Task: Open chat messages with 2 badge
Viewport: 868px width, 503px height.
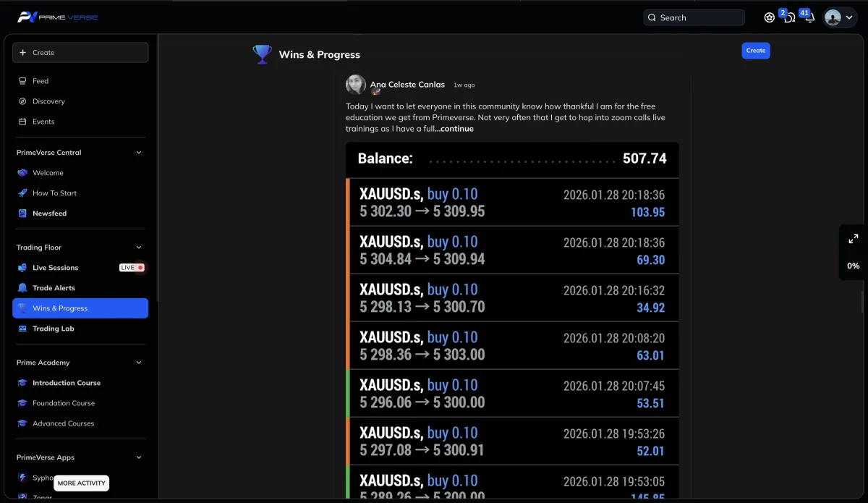Action: pos(788,17)
